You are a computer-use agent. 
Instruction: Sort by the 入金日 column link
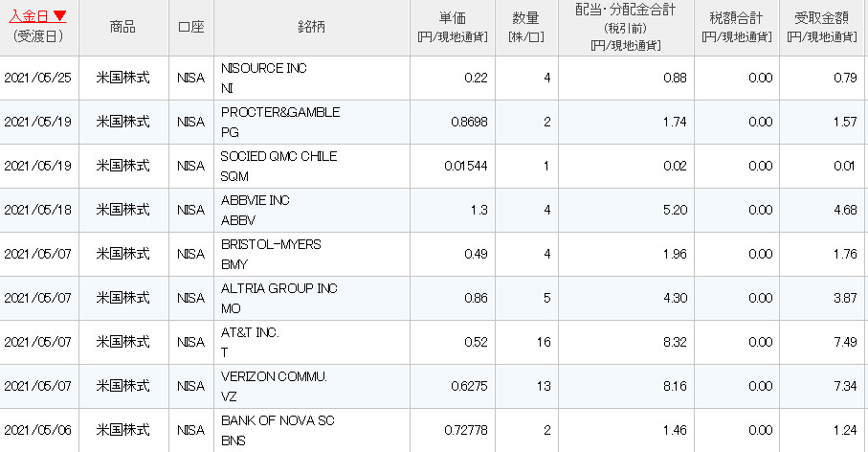(29, 16)
